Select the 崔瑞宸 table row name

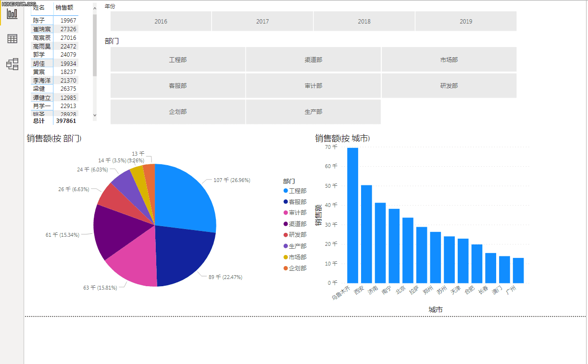[42, 29]
